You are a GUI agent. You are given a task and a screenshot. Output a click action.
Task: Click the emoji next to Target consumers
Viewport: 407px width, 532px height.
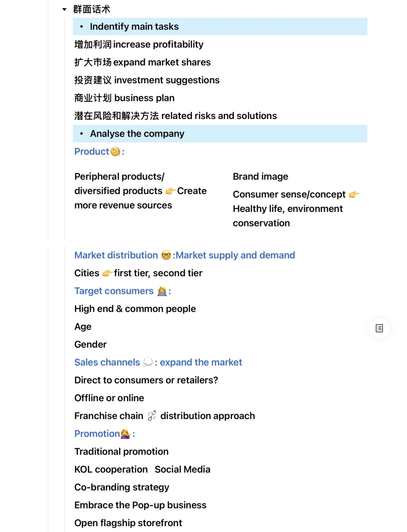pyautogui.click(x=162, y=291)
